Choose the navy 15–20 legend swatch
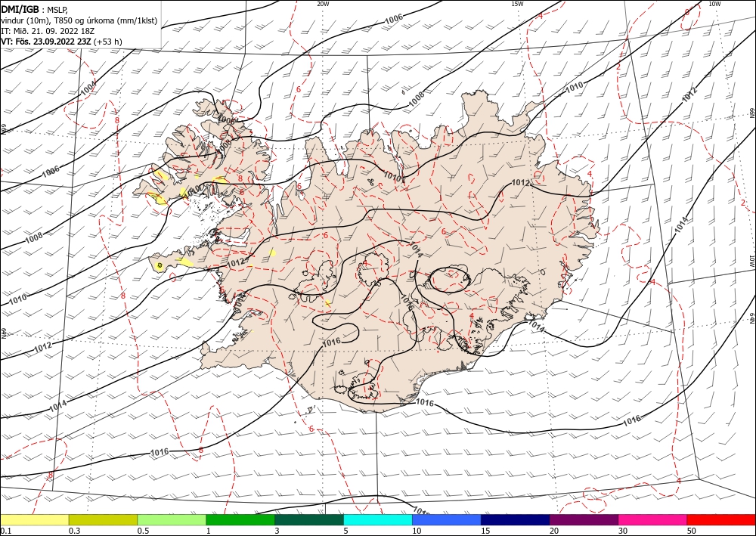The width and height of the screenshot is (756, 536). [x=516, y=519]
